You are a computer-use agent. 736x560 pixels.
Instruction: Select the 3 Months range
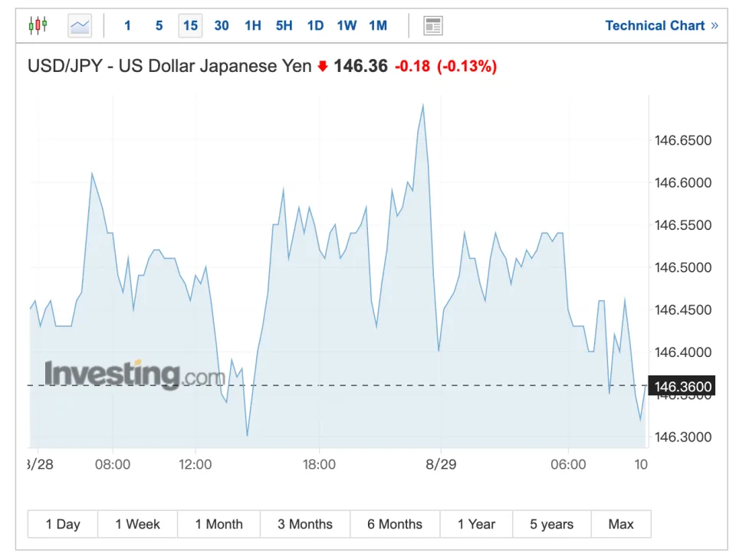[x=305, y=524]
